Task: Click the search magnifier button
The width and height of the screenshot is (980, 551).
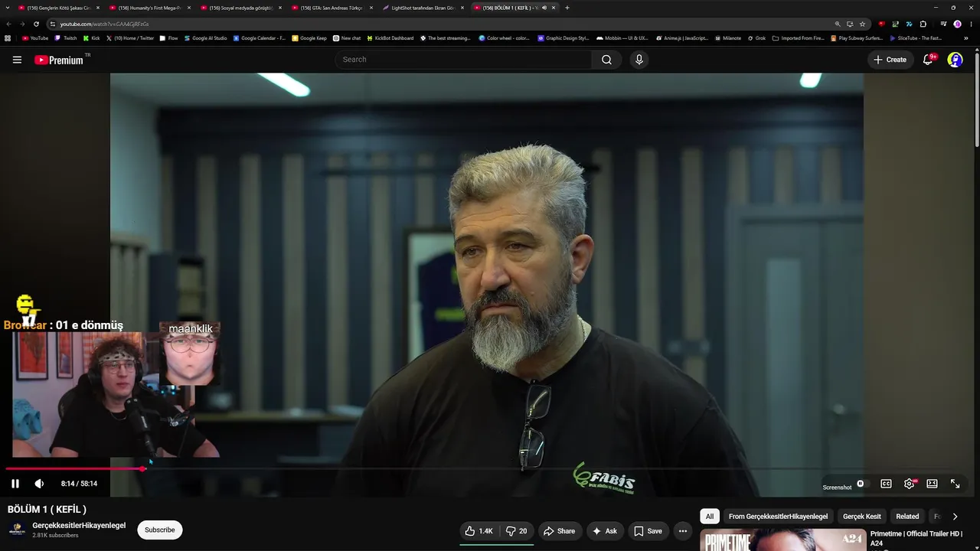Action: pos(606,60)
